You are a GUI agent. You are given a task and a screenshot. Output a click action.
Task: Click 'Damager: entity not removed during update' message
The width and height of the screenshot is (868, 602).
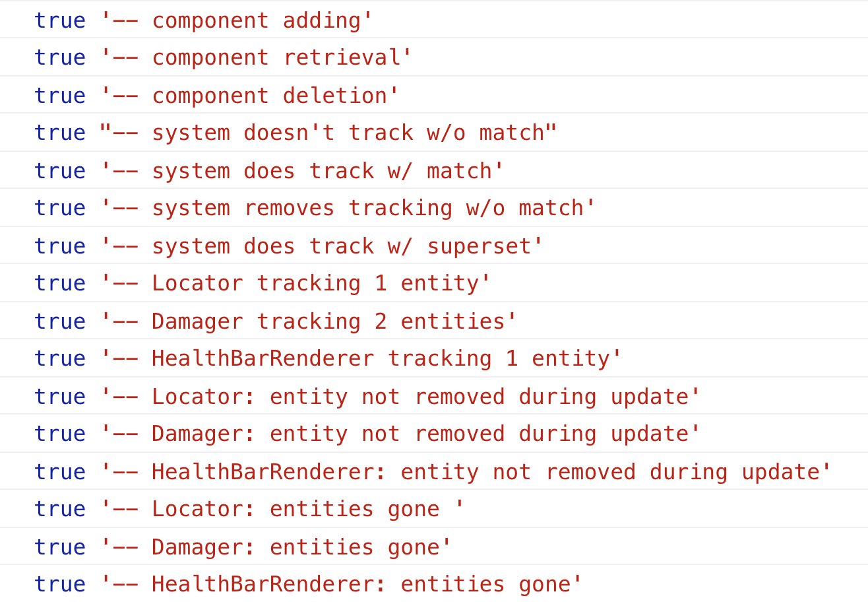400,434
